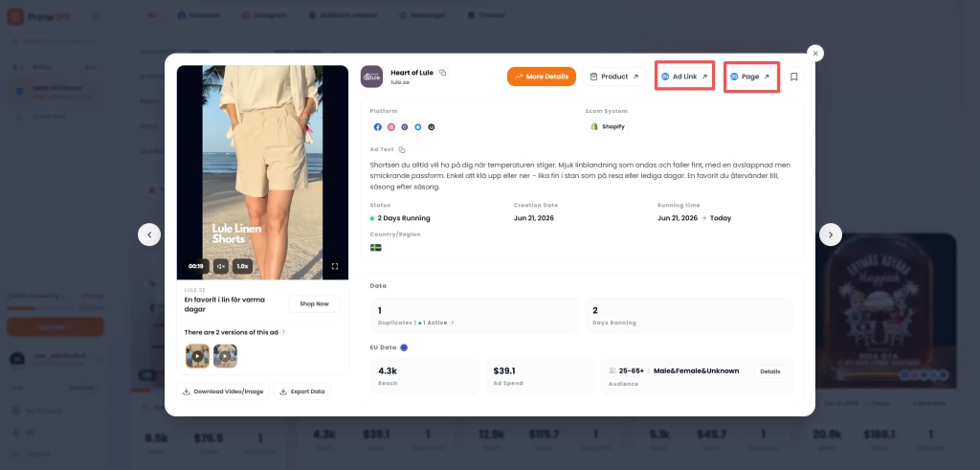This screenshot has height=470, width=980.
Task: Click the lule.se domain under advertiser name
Action: (x=400, y=82)
